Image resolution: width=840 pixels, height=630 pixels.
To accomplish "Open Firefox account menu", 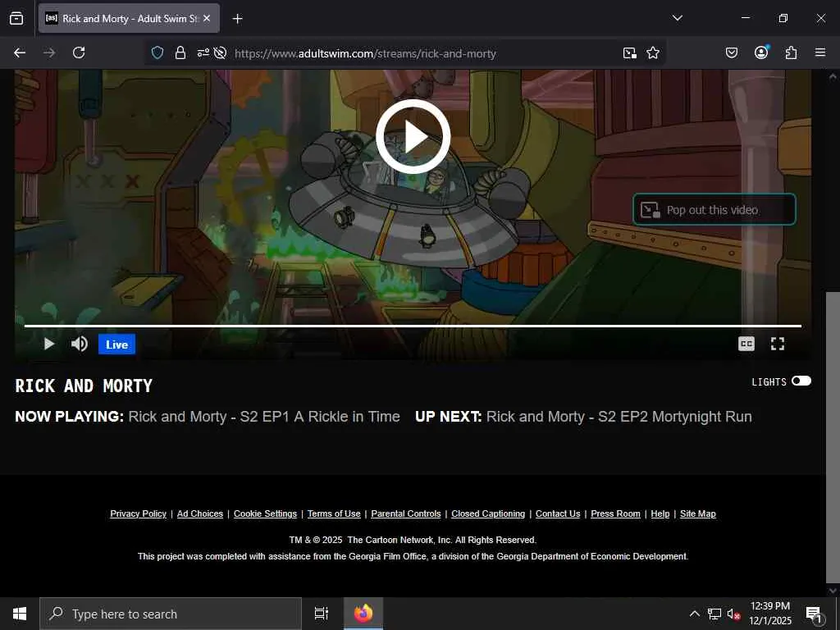I will [761, 52].
